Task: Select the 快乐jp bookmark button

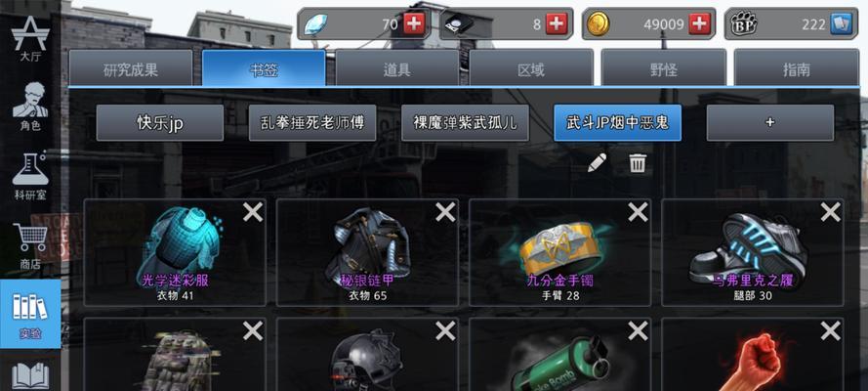Action: pos(160,122)
